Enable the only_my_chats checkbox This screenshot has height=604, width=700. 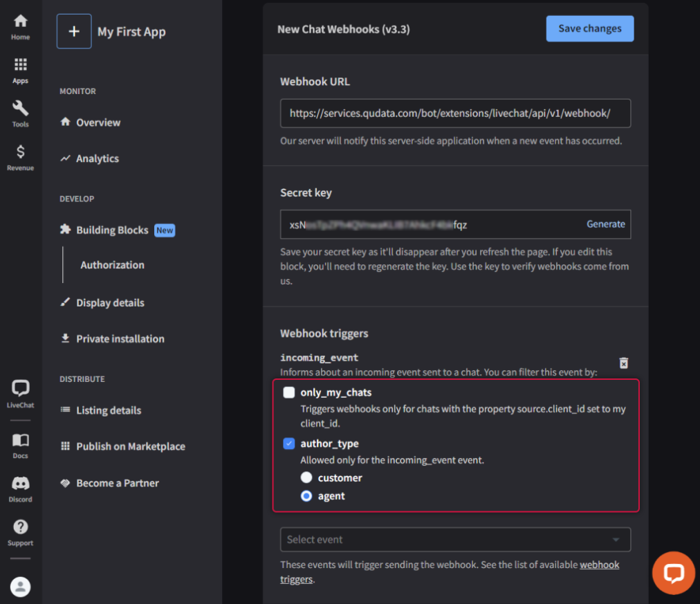click(x=289, y=393)
